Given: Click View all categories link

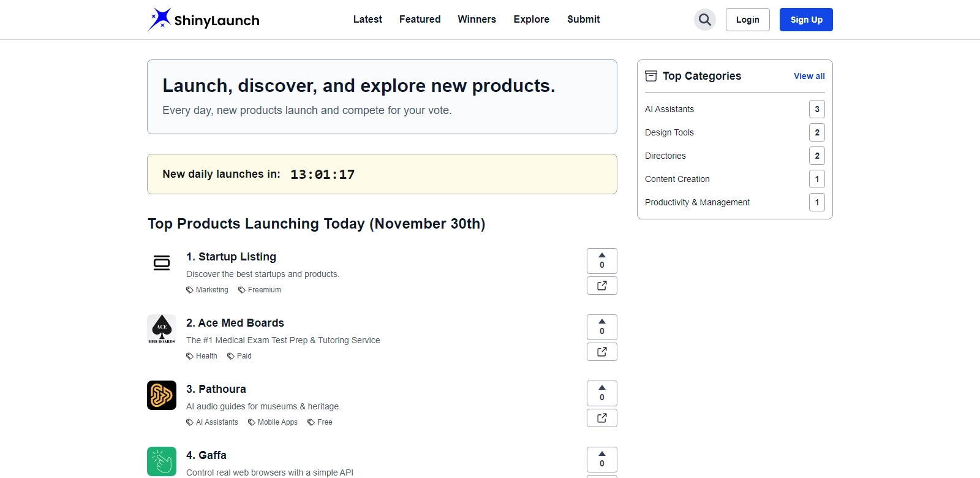Looking at the screenshot, I should click(x=809, y=76).
